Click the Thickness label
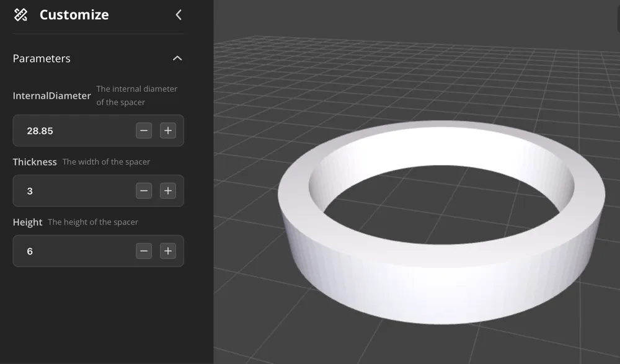 pyautogui.click(x=35, y=162)
